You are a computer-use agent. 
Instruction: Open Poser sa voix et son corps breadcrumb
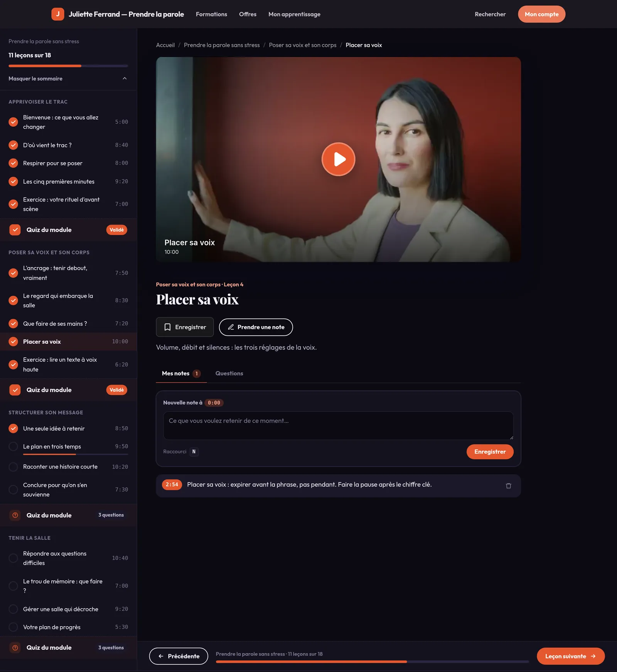303,45
